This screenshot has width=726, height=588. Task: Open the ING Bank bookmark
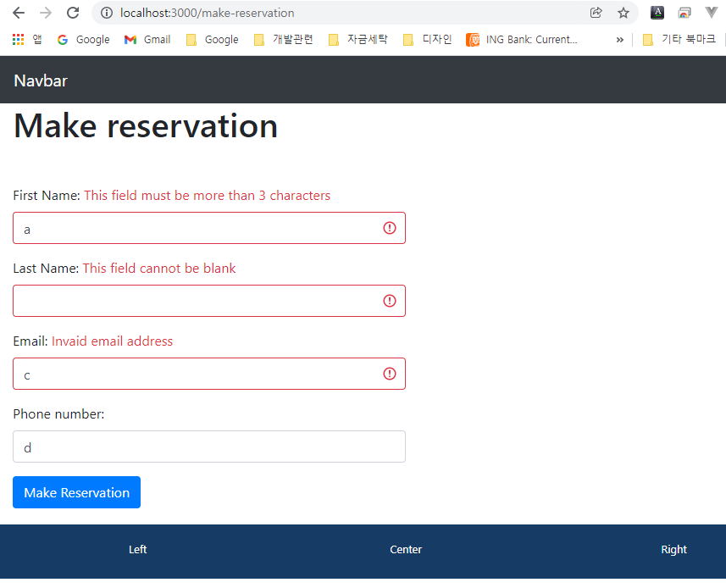pyautogui.click(x=521, y=39)
